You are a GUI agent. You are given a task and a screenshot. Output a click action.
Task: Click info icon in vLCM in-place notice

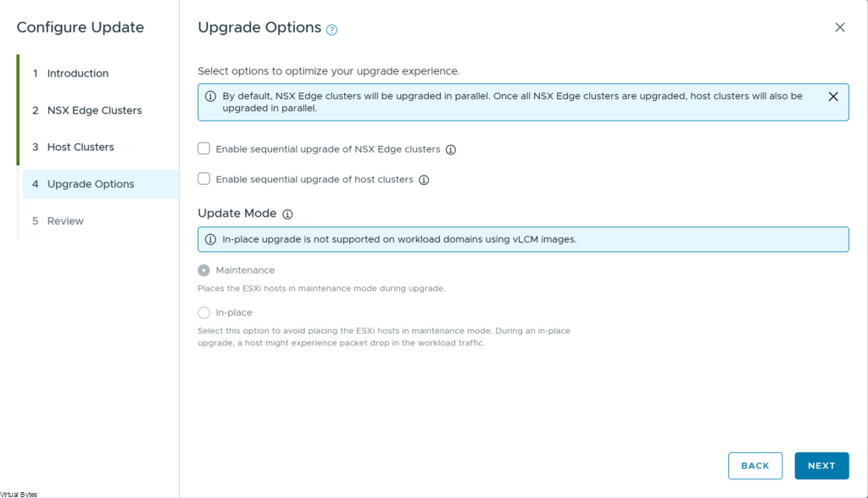(x=210, y=239)
